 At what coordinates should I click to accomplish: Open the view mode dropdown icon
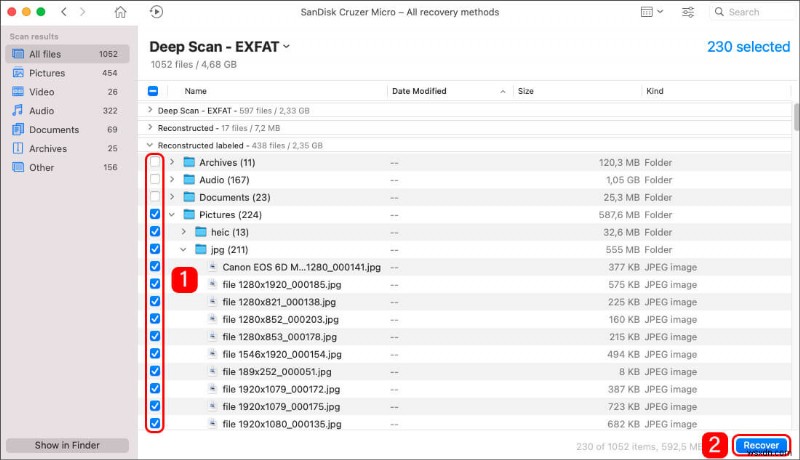[652, 12]
